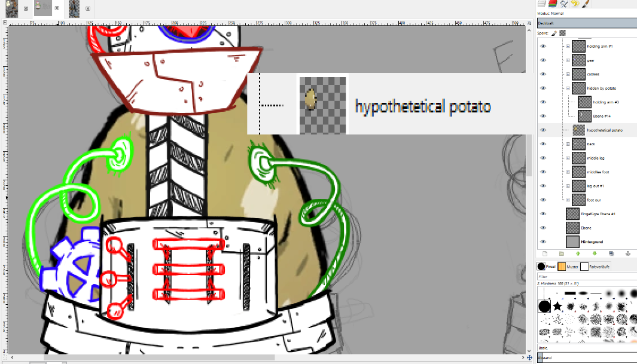
Task: Create a new layer group via the folder icon
Action: click(x=562, y=253)
